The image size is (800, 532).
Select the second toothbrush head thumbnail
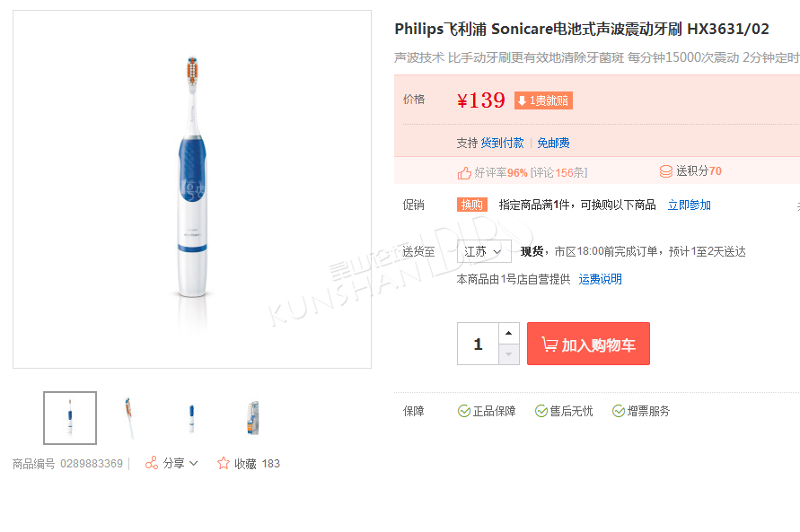130,418
